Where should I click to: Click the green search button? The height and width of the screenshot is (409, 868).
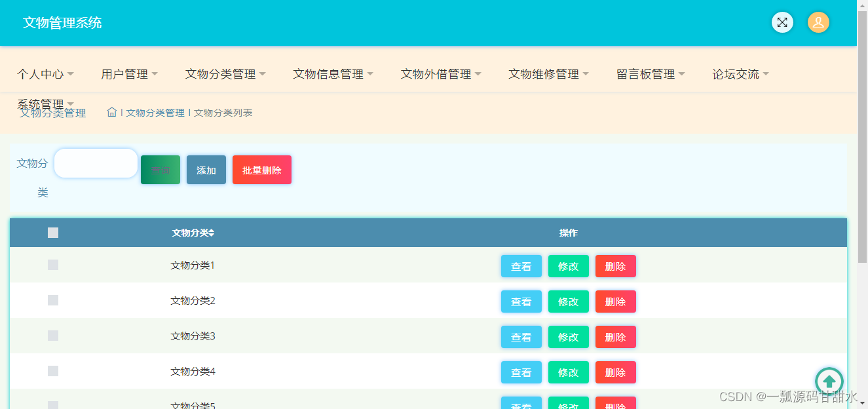(160, 170)
